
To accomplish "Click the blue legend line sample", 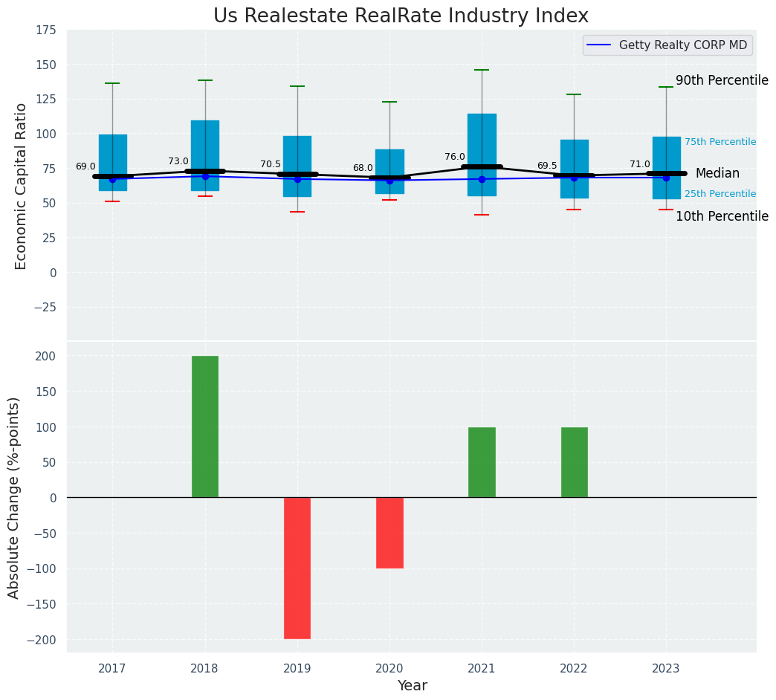I will point(599,45).
